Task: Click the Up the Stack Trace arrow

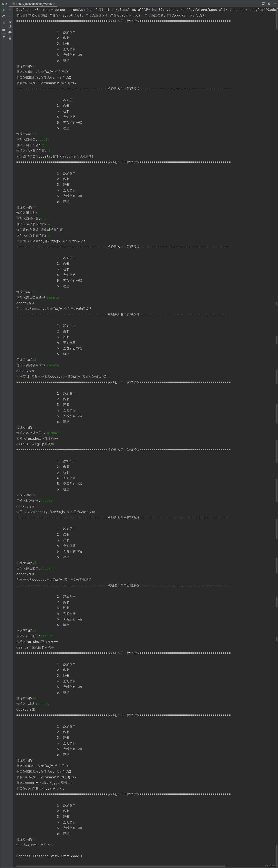Action: click(10, 10)
